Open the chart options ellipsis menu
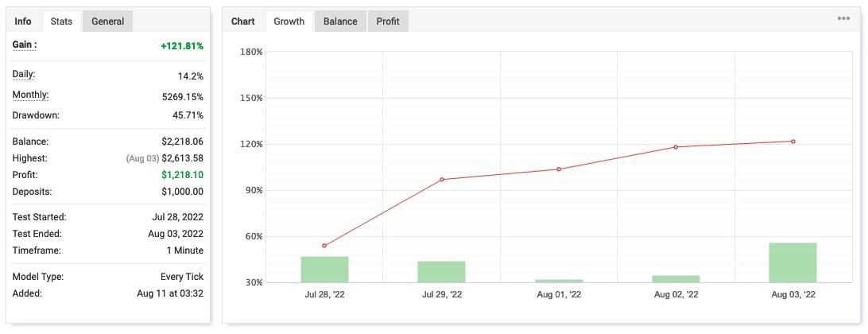The image size is (868, 334). pos(843,18)
